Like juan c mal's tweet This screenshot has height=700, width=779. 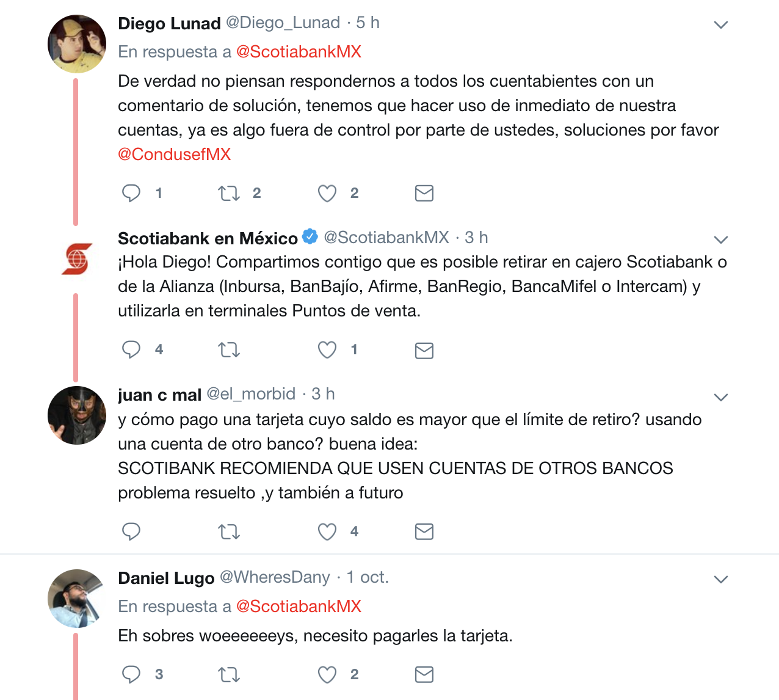pyautogui.click(x=327, y=531)
